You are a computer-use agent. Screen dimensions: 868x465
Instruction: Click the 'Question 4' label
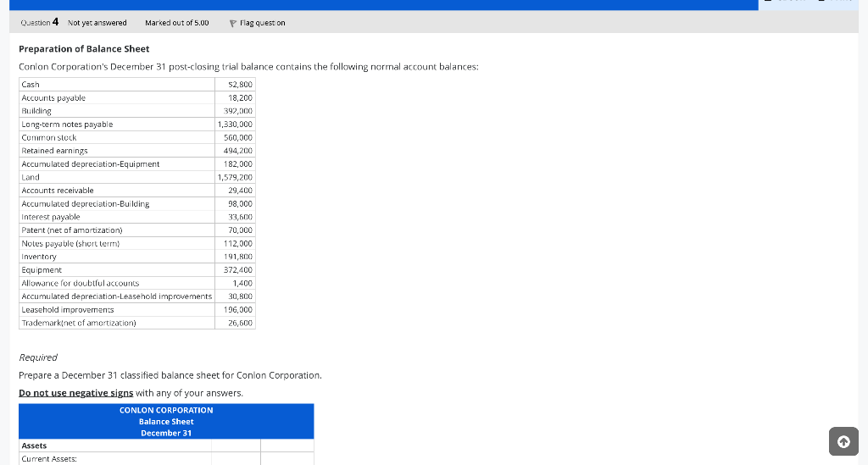[39, 22]
